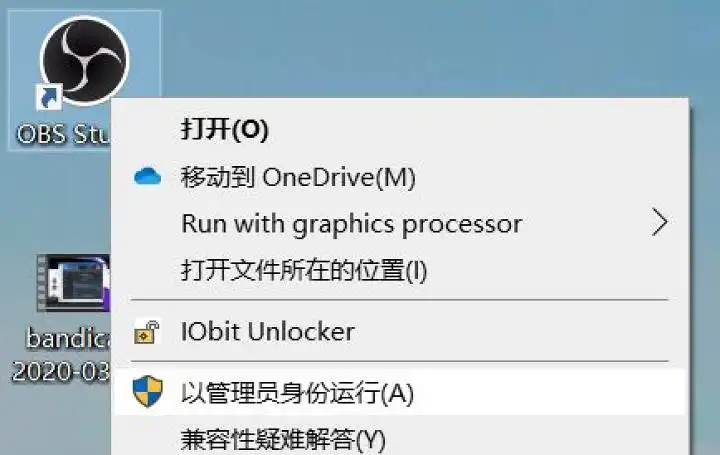Open 兼容性疑难解答(Y) troubleshooting entry

pos(283,439)
